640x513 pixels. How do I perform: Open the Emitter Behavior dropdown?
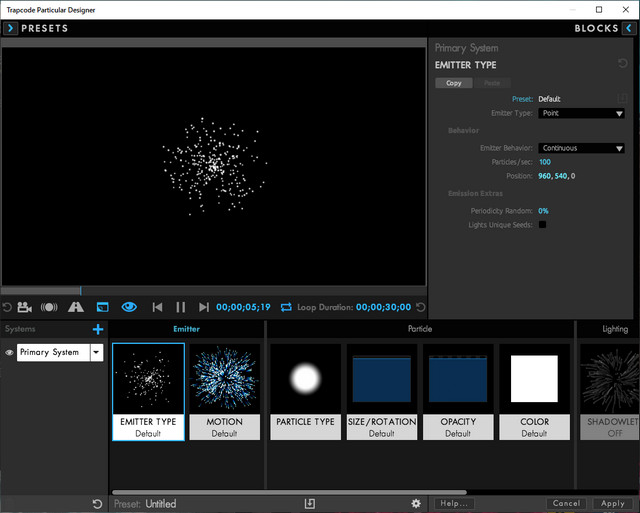(581, 148)
